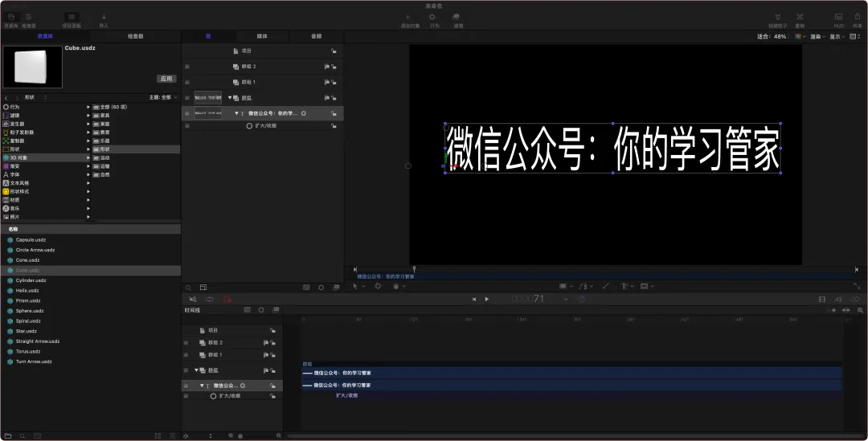Click the library back navigation arrow

click(x=6, y=97)
